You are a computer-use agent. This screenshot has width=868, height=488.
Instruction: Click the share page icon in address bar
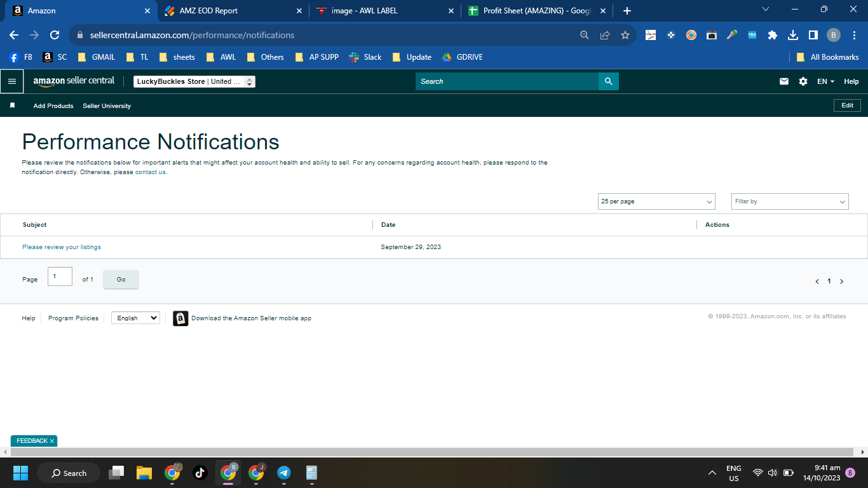[605, 36]
